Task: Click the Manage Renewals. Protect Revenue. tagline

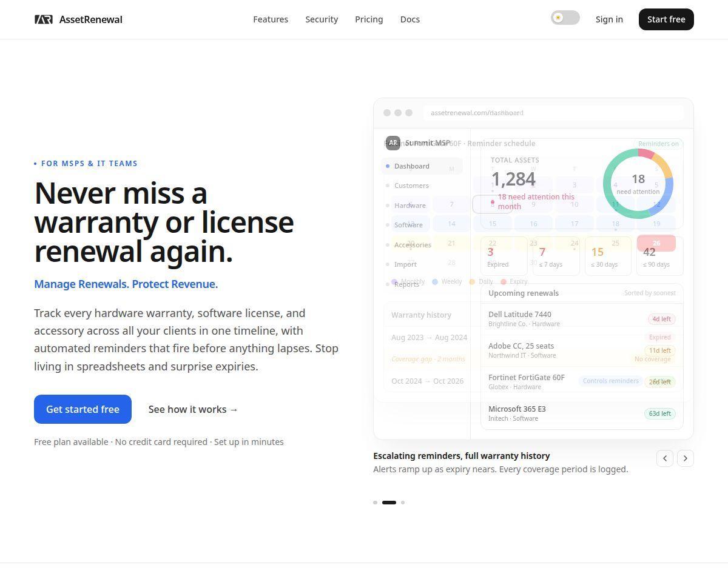Action: click(126, 284)
